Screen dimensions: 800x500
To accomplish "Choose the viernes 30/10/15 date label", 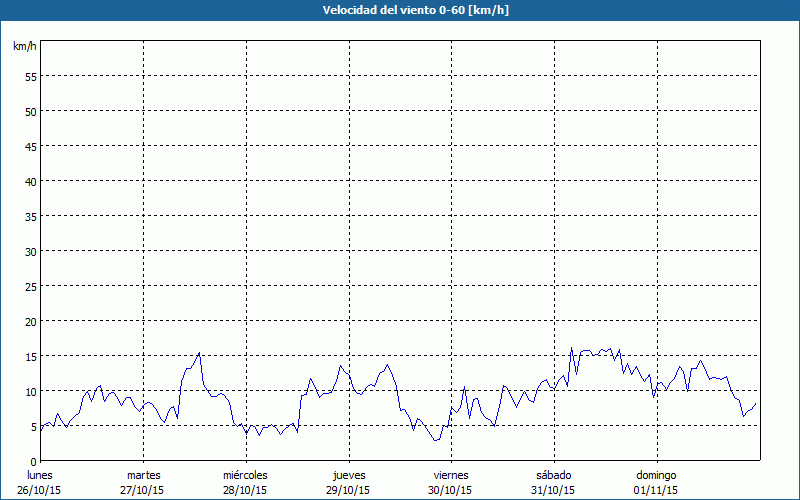I will [450, 482].
